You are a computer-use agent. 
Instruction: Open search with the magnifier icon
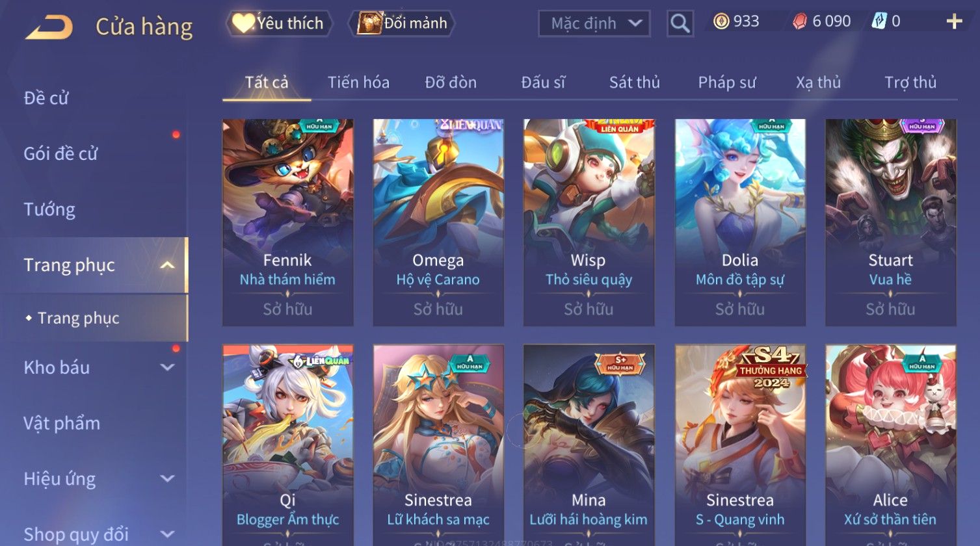click(680, 23)
